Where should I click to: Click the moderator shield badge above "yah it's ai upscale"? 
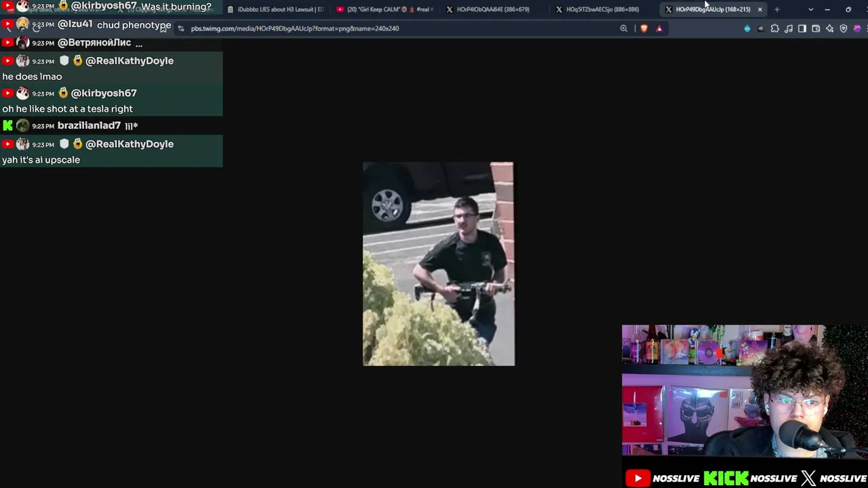64,144
